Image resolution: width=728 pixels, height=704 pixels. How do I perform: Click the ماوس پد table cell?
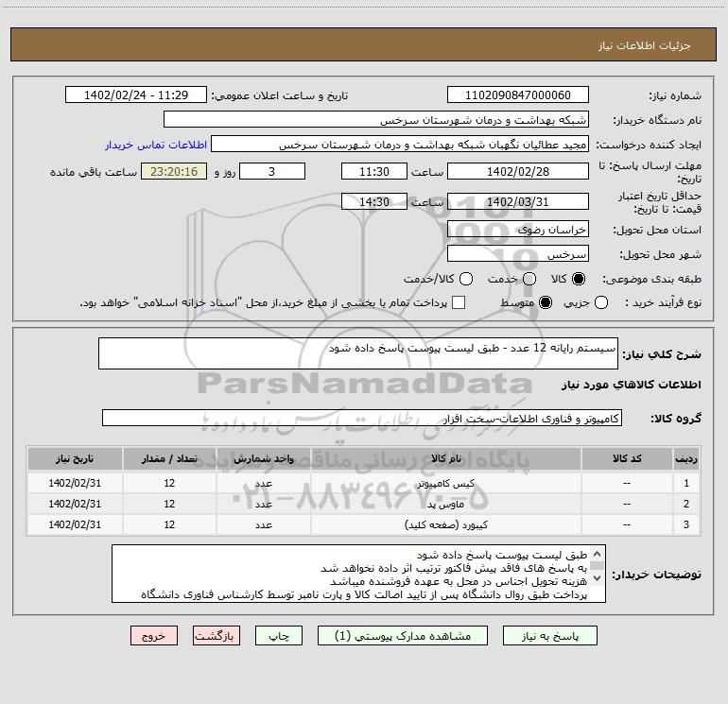tap(445, 504)
